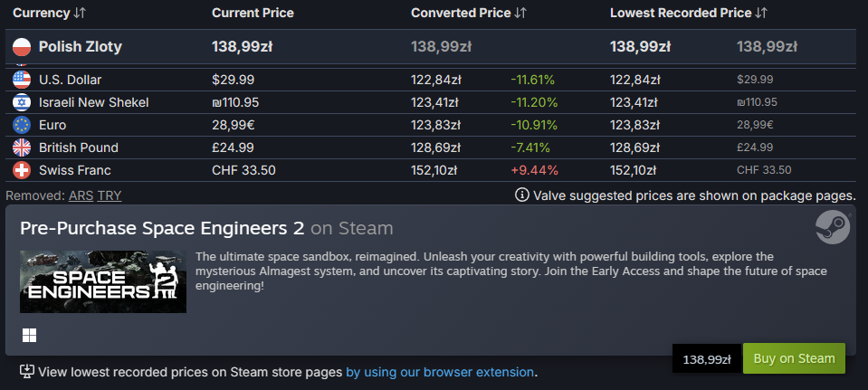The height and width of the screenshot is (390, 868).
Task: Click the Israeli New Shekel flag icon
Action: [22, 102]
